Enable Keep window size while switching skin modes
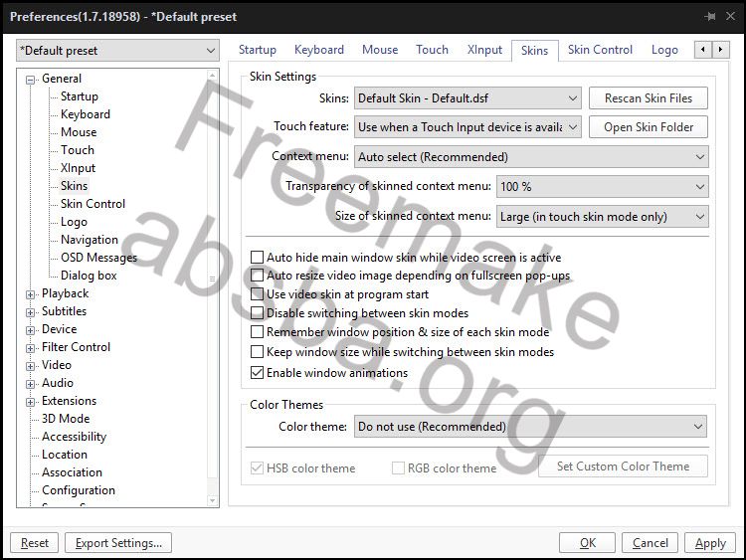The width and height of the screenshot is (746, 560). coord(257,352)
